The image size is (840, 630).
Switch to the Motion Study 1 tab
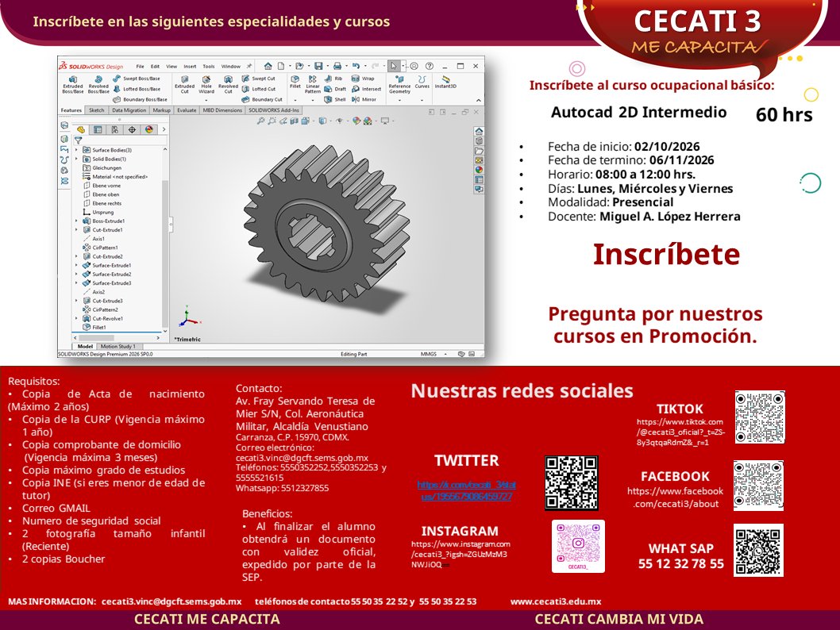pos(118,346)
